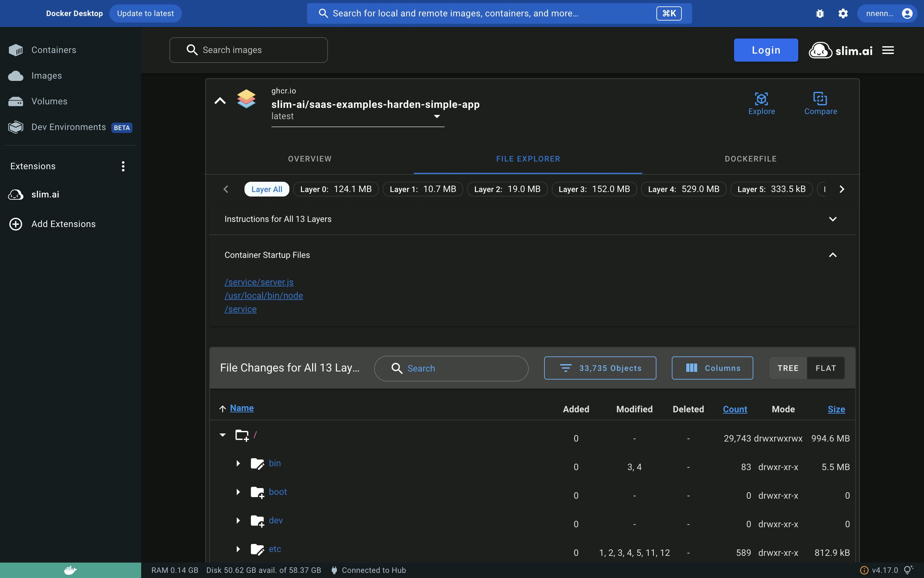Select the Layer 0 chip
Viewport: 924px width, 578px height.
336,189
